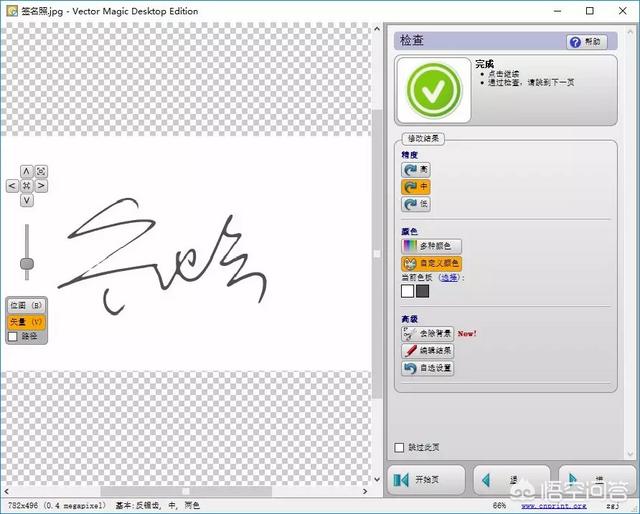Go to 开始页 start page
This screenshot has width=640, height=514.
pyautogui.click(x=426, y=480)
